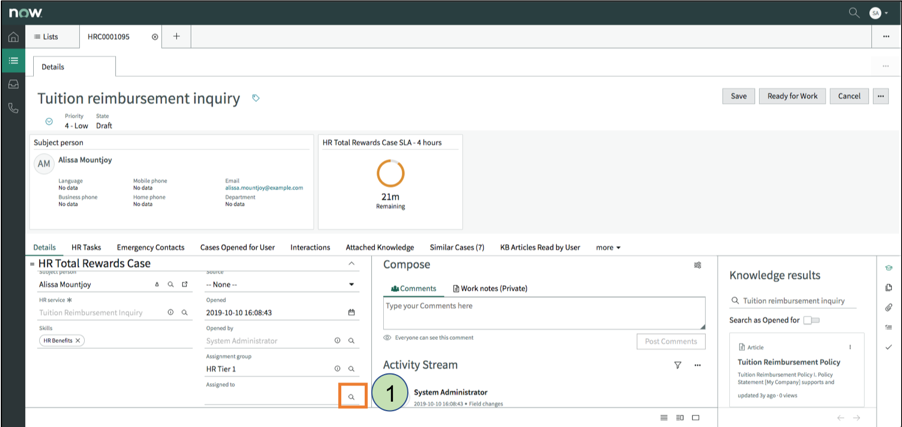This screenshot has width=902, height=427.
Task: Select the Comments compose tab
Action: [x=413, y=288]
